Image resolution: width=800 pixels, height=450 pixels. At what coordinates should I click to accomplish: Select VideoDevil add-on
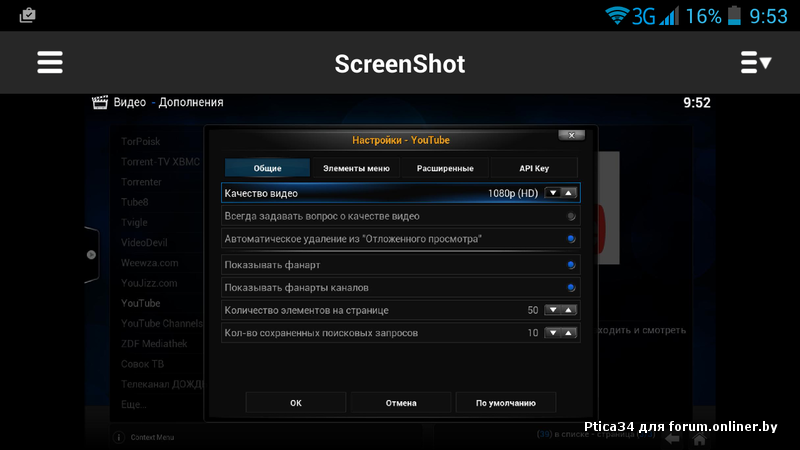tap(144, 242)
